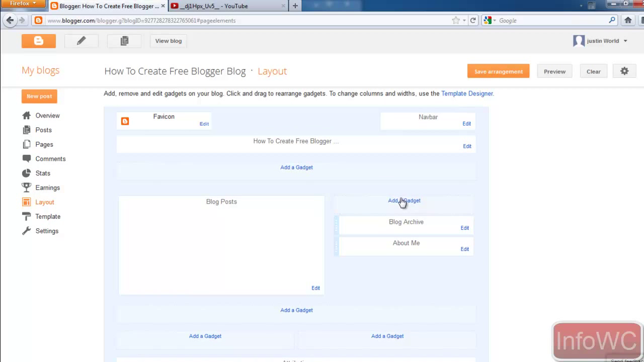Click the Posts icon in sidebar
Viewport: 644px width, 362px height.
coord(27,130)
